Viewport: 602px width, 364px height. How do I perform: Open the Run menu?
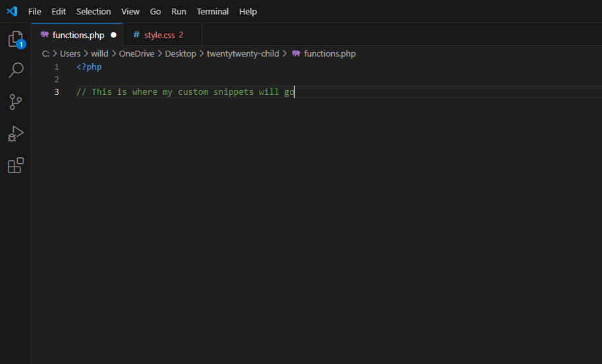179,11
